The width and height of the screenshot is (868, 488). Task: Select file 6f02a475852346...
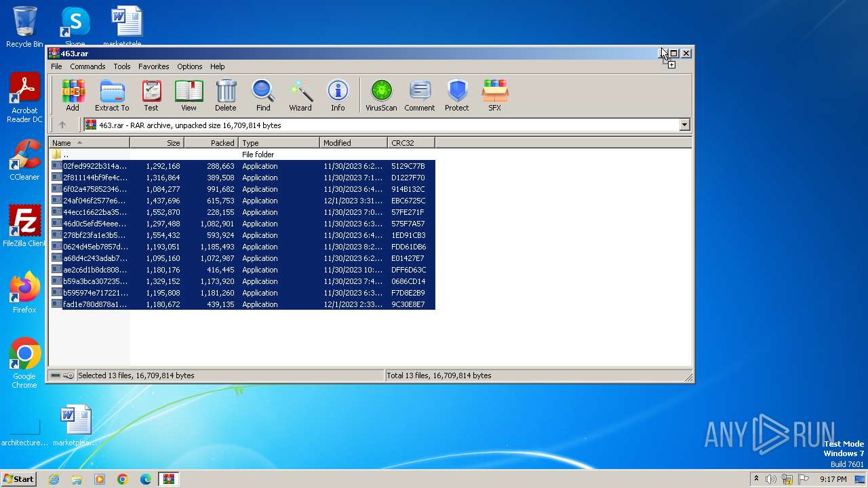tap(242, 189)
